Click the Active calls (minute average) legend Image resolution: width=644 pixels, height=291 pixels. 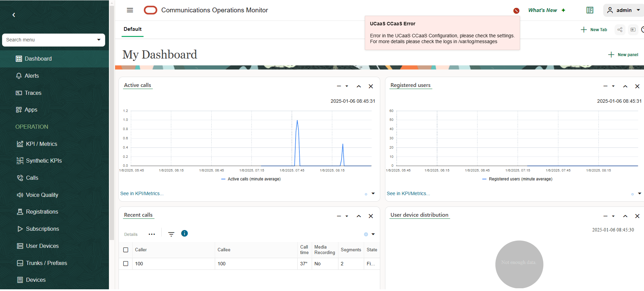(x=251, y=179)
